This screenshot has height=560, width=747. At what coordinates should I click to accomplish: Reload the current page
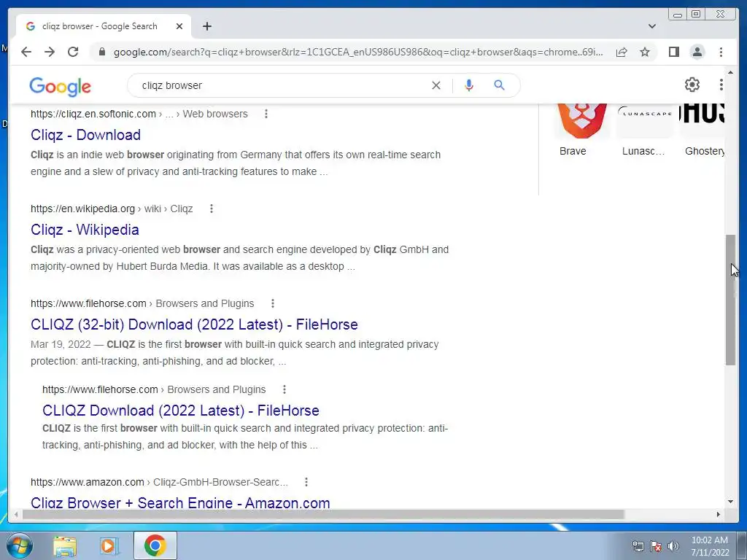click(x=73, y=52)
